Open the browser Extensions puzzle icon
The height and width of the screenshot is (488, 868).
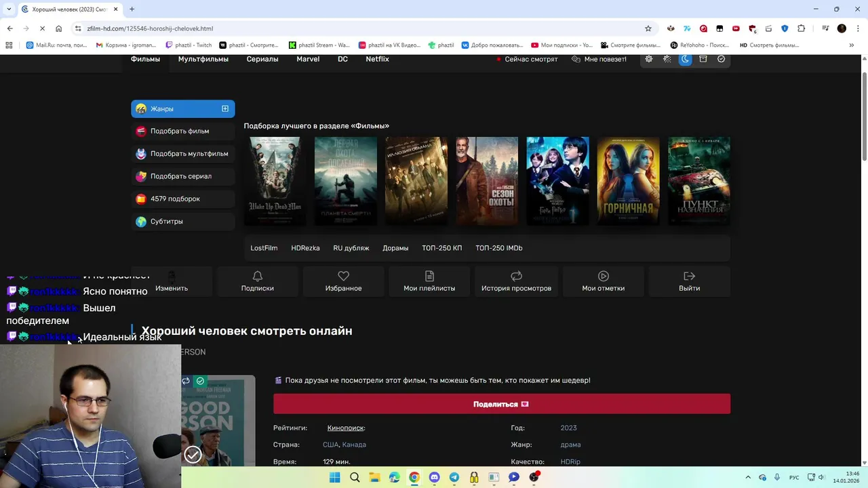(x=801, y=28)
